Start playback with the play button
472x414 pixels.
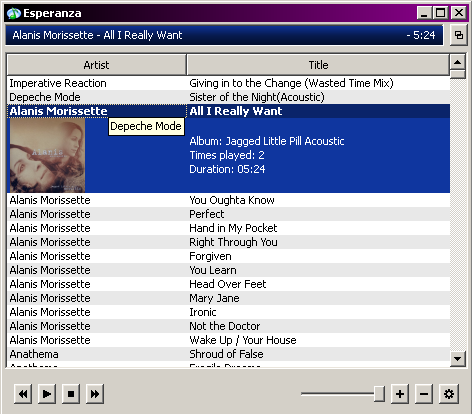(x=47, y=394)
